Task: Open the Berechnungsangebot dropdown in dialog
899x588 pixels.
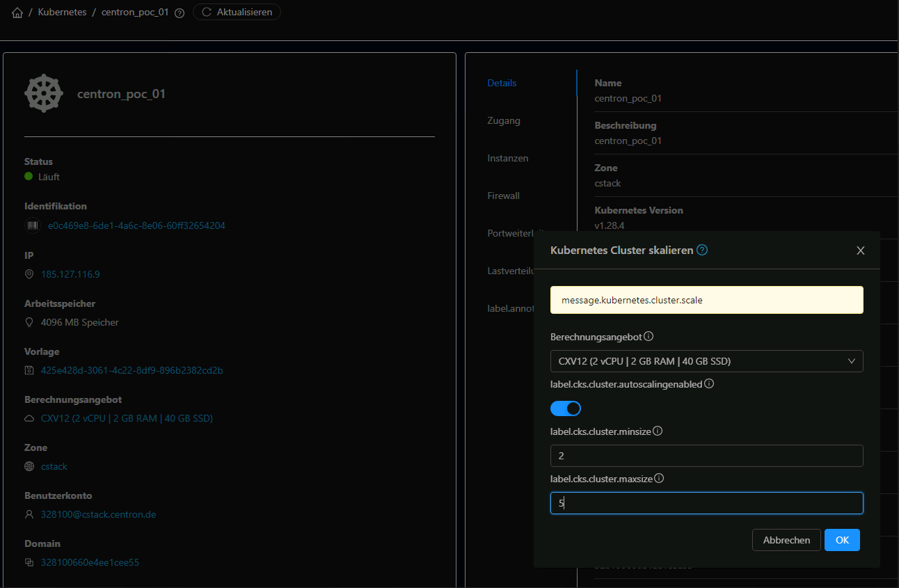Action: tap(706, 361)
